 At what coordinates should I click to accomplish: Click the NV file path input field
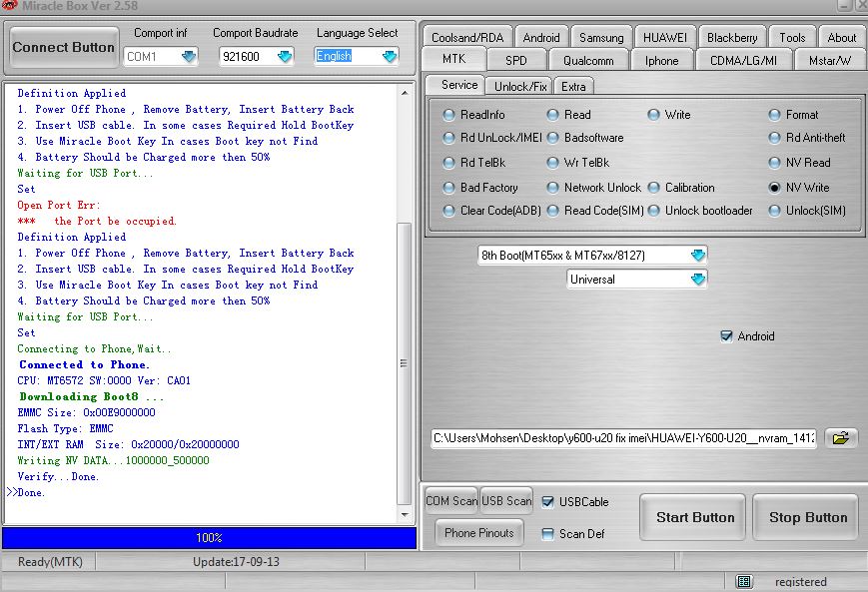coord(623,438)
